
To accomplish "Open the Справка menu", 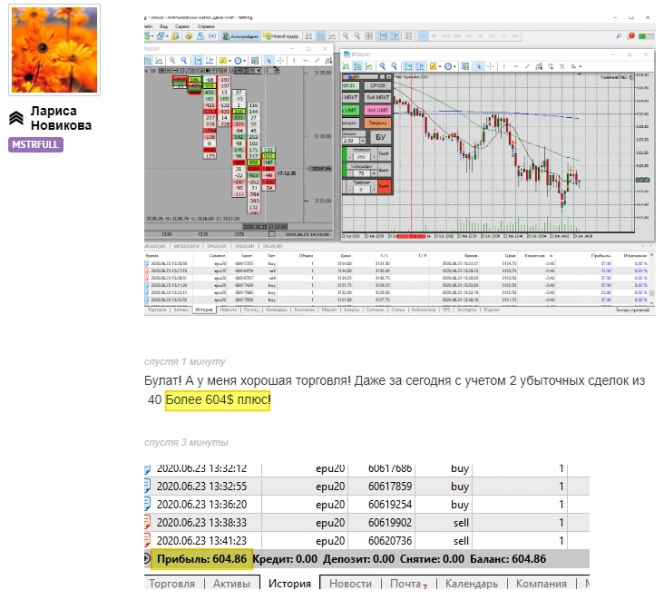I will (x=206, y=26).
